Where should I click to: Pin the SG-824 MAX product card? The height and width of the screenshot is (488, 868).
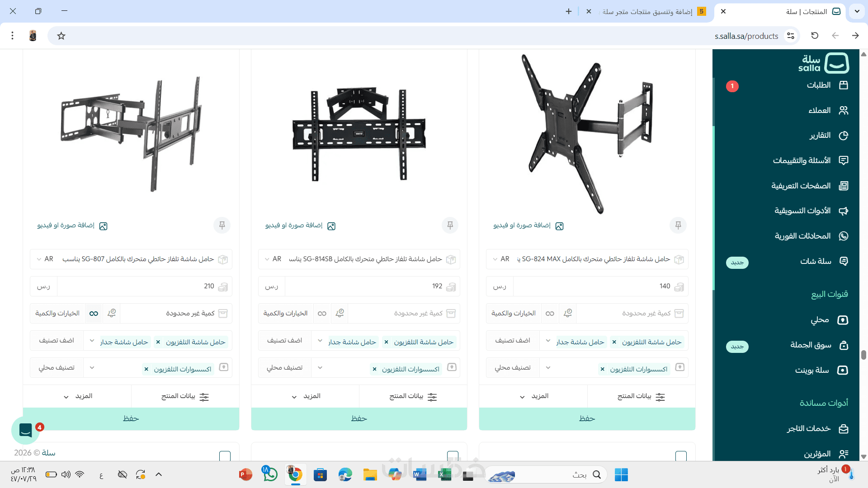pos(678,225)
